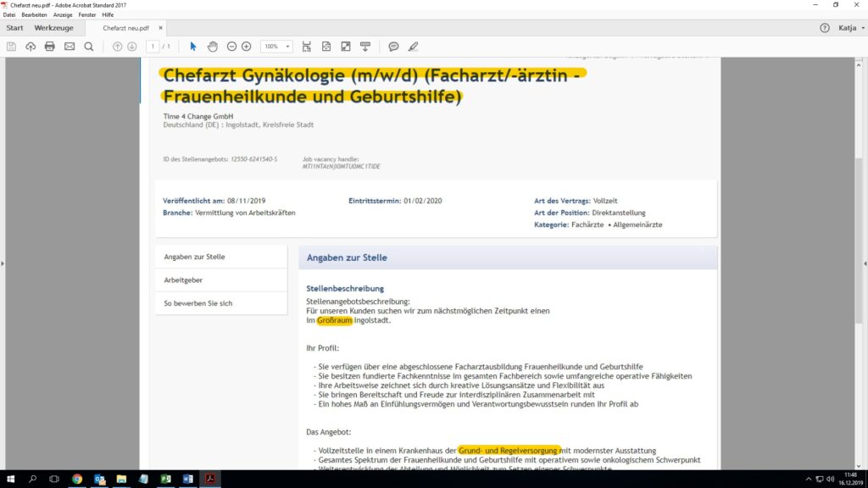Select the Search magnifier tool
Screen dimensions: 868x488
(x=88, y=47)
